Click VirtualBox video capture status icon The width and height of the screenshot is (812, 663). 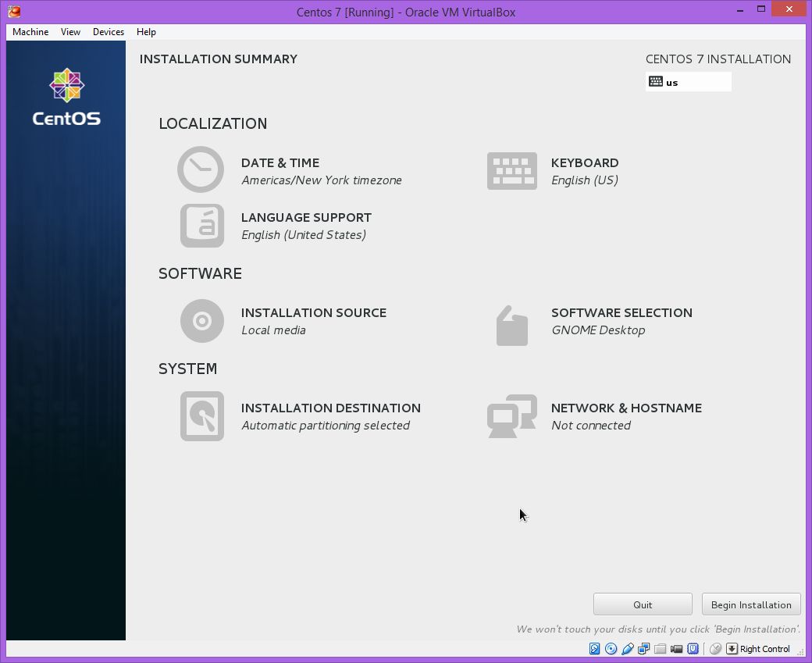tap(676, 648)
